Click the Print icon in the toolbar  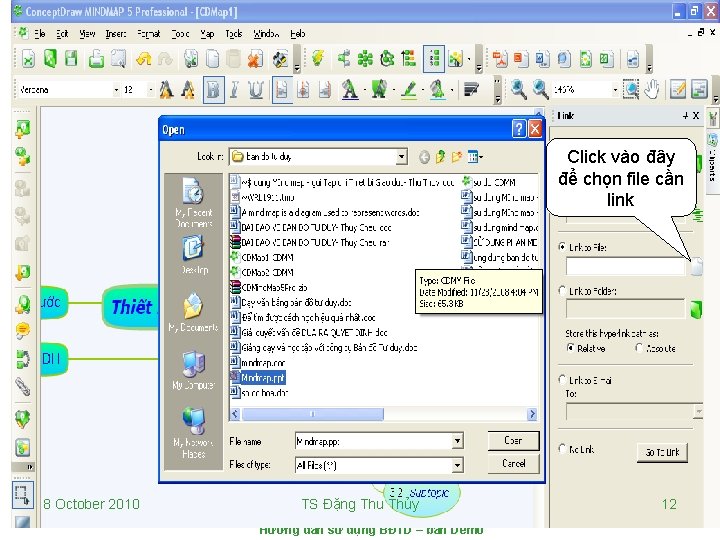tap(96, 59)
